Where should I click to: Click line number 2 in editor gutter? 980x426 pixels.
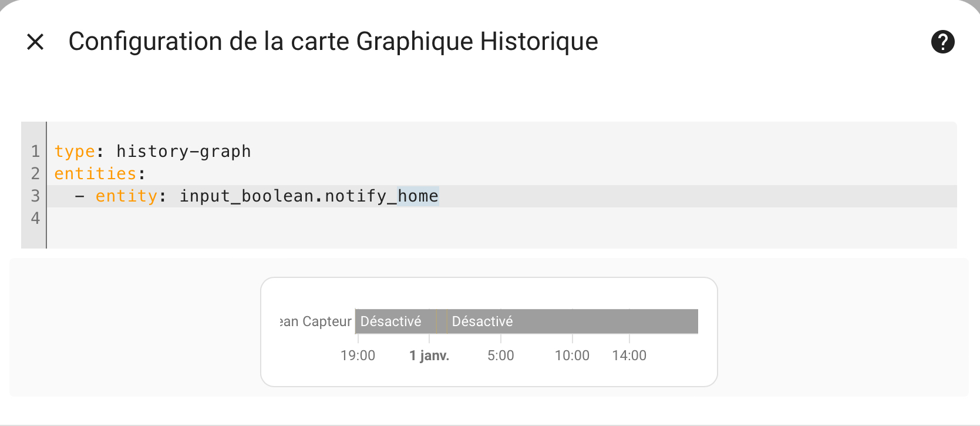(35, 174)
